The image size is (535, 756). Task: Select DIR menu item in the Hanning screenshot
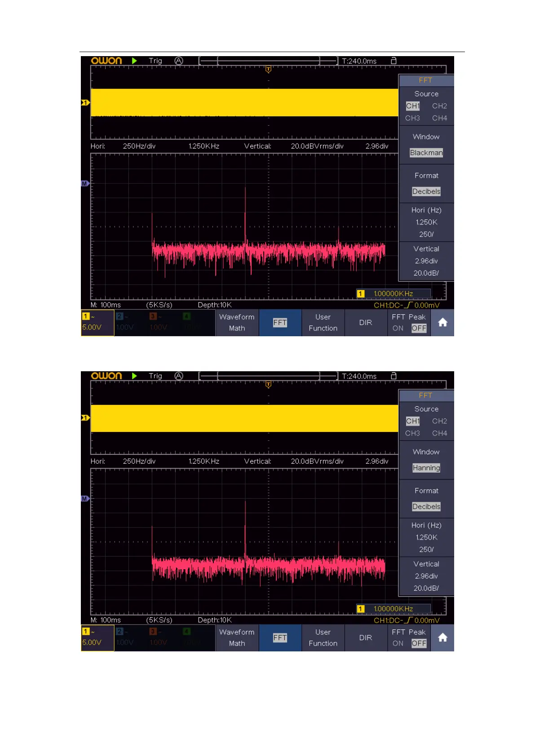click(366, 637)
